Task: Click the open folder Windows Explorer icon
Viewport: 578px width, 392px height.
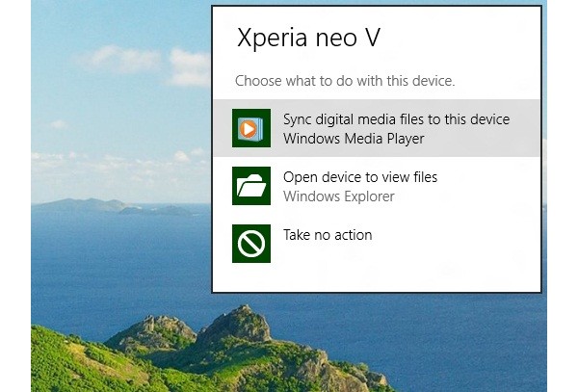Action: tap(251, 186)
